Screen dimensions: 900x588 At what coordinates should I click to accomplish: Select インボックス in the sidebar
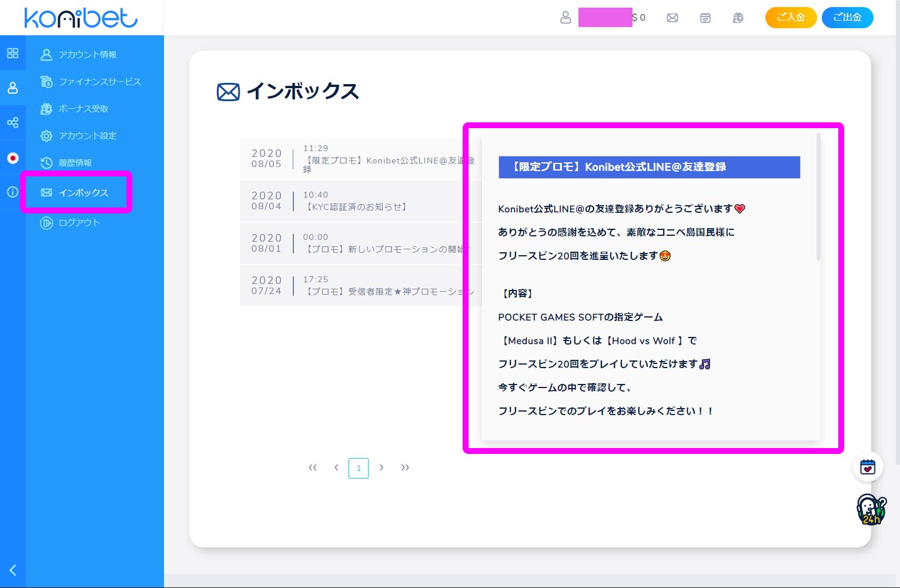(75, 192)
